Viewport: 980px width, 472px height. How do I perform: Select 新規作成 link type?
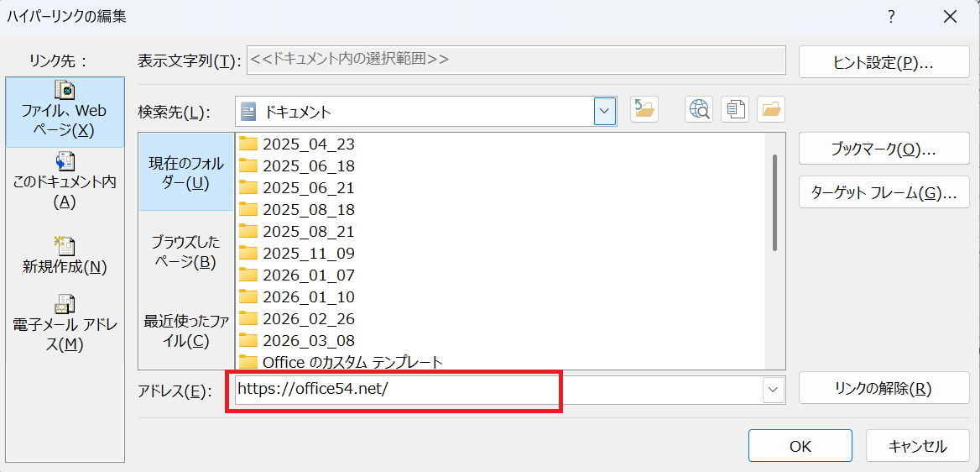(65, 256)
